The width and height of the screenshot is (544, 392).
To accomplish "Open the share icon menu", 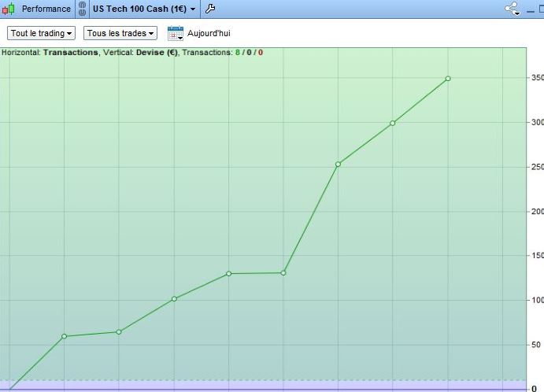I will pos(513,9).
